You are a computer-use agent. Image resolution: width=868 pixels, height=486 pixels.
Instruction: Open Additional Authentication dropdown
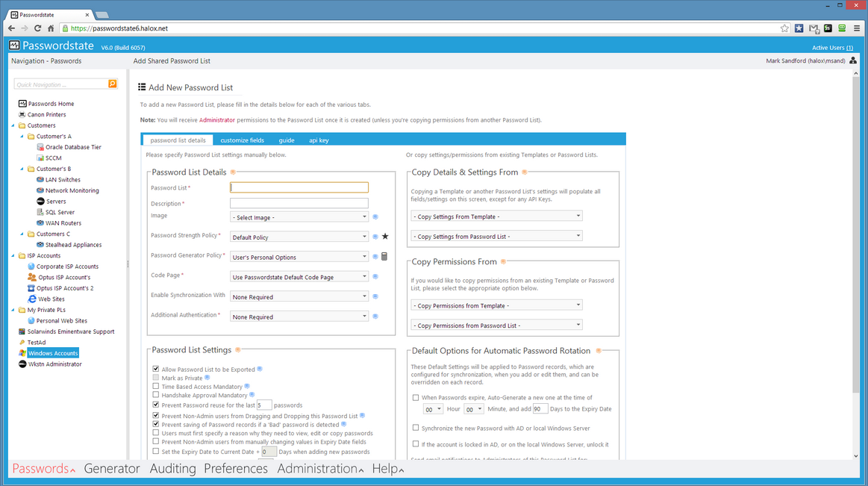pos(299,317)
